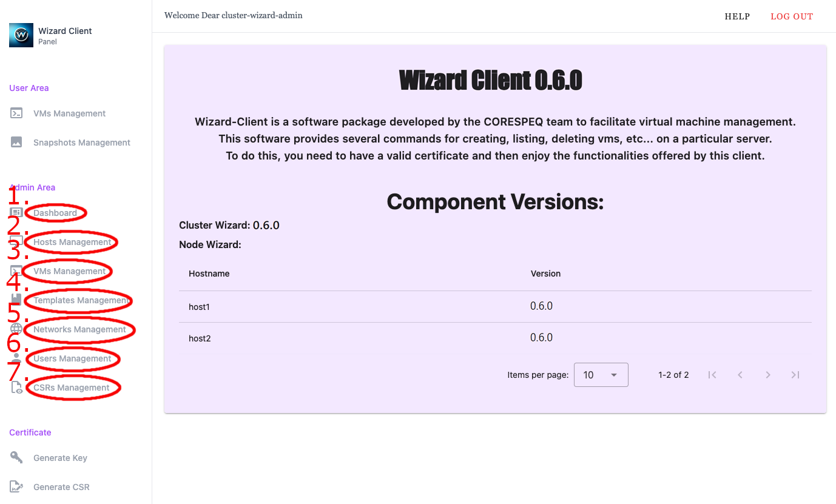The width and height of the screenshot is (836, 504).
Task: Open the admin Dashboard
Action: click(x=55, y=213)
